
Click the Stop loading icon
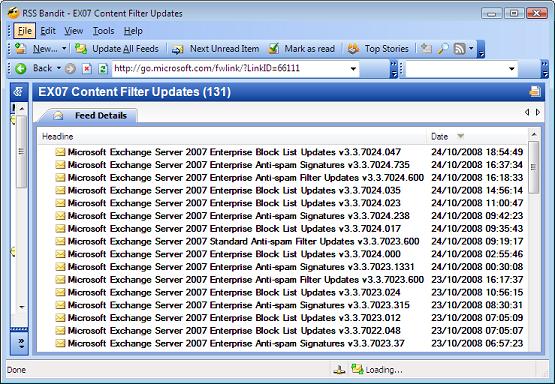coord(87,68)
